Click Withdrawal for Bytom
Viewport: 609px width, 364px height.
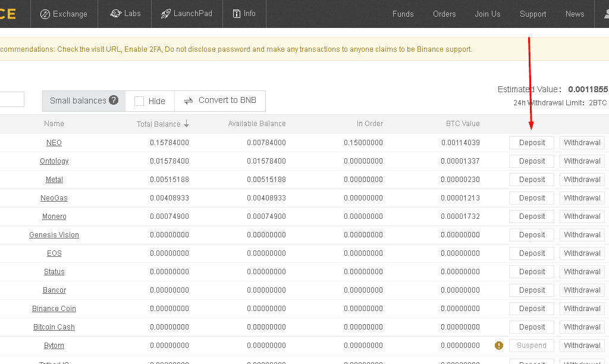(x=582, y=346)
